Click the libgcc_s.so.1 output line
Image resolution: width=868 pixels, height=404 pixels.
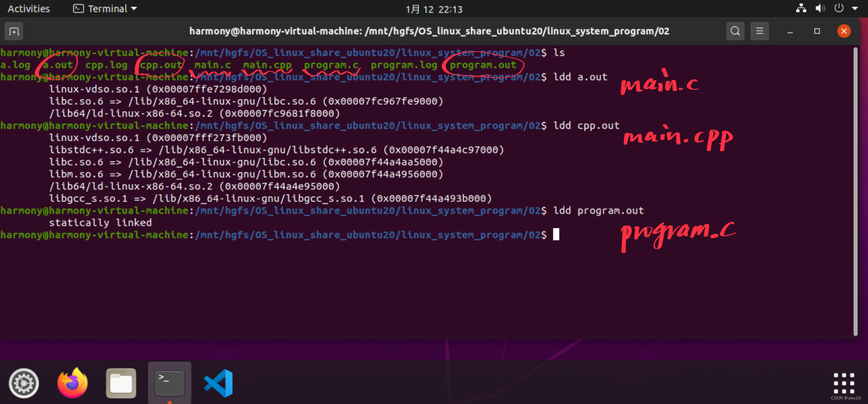coord(270,199)
